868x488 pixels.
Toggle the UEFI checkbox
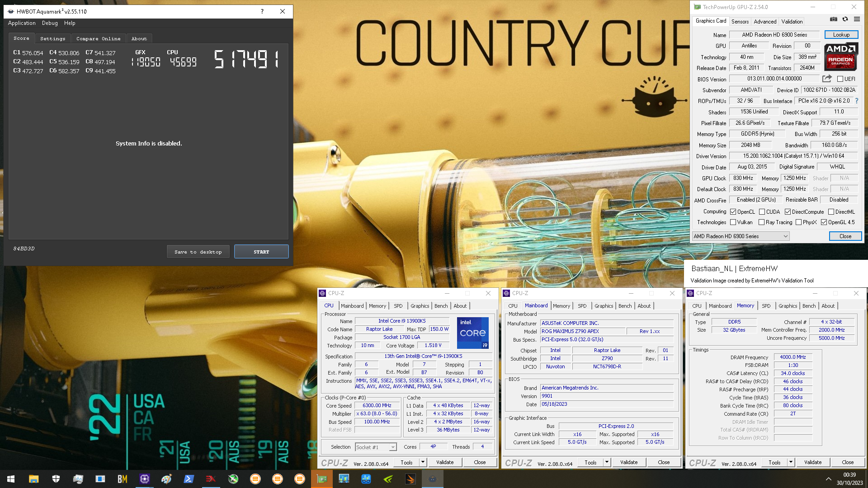[840, 79]
